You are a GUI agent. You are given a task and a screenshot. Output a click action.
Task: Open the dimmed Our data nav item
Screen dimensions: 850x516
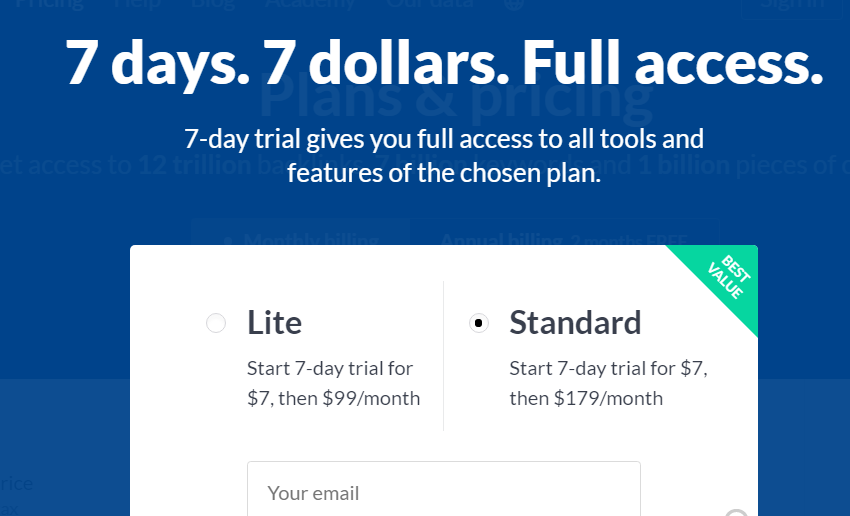pos(429,4)
